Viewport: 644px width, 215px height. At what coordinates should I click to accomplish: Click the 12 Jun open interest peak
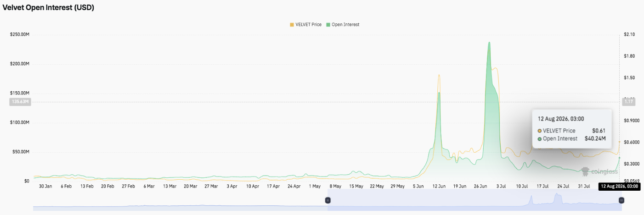[439, 93]
